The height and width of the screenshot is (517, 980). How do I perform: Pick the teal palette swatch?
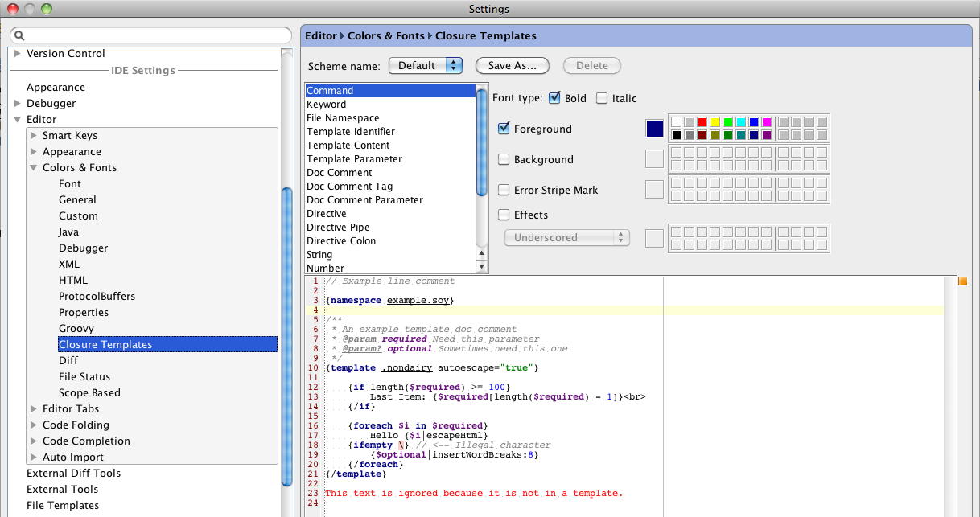741,135
